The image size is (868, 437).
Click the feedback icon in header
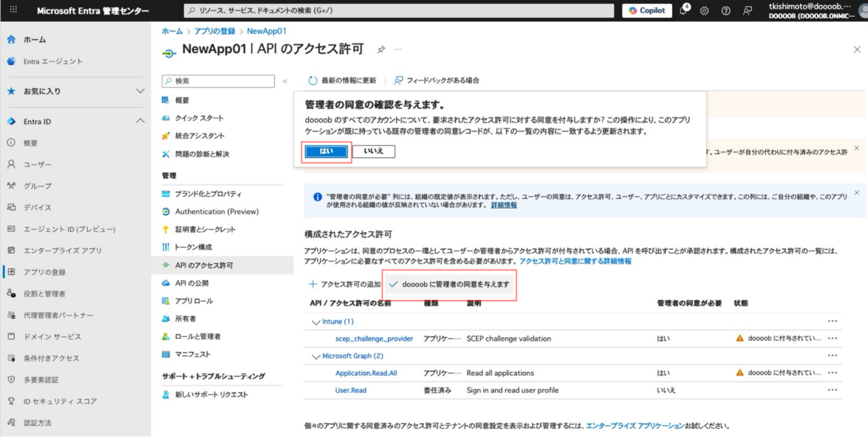click(x=748, y=11)
